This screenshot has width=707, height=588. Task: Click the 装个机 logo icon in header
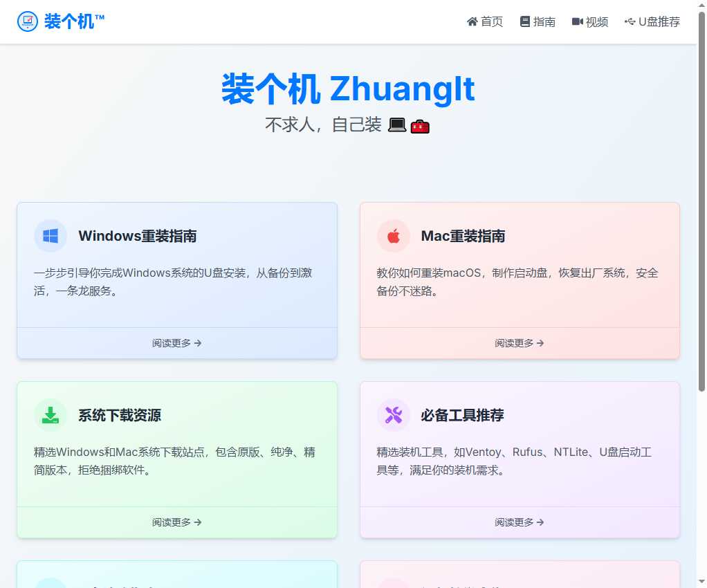(x=28, y=21)
